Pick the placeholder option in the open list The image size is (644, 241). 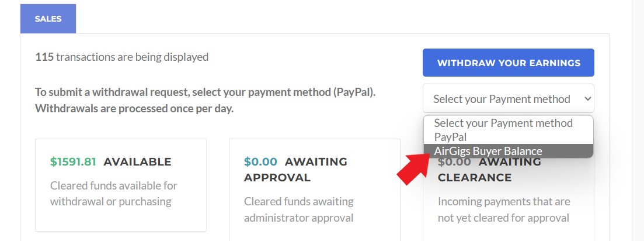(503, 123)
